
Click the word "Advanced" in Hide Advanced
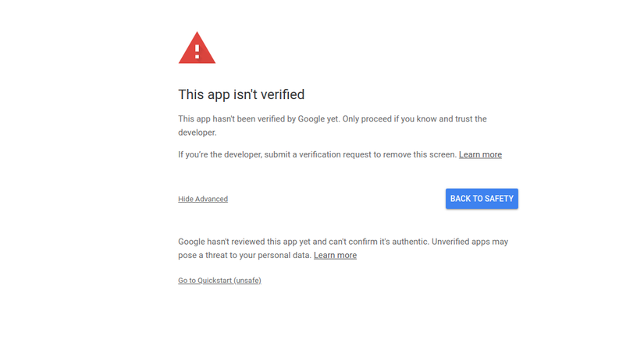pyautogui.click(x=212, y=200)
